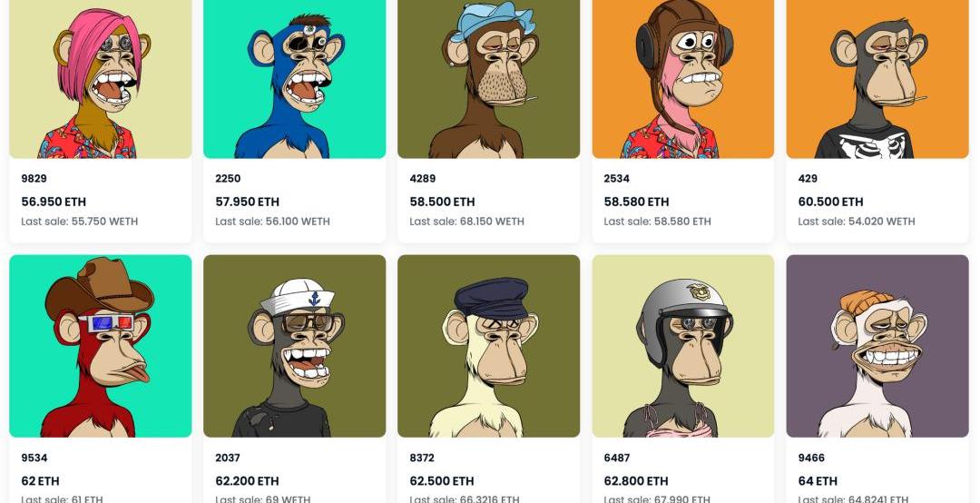Click the 64 ETH price for 9466
The image size is (980, 503).
pos(818,481)
